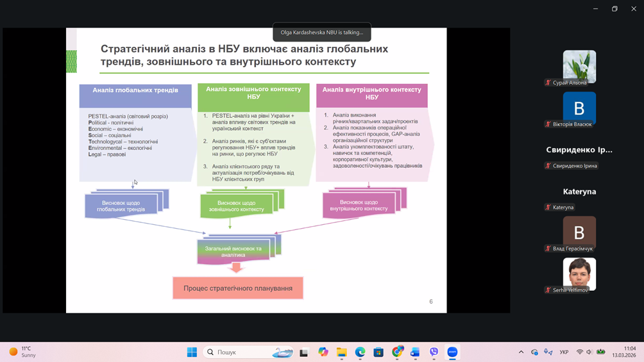Open Zoom app in the taskbar
644x362 pixels.
point(452,352)
